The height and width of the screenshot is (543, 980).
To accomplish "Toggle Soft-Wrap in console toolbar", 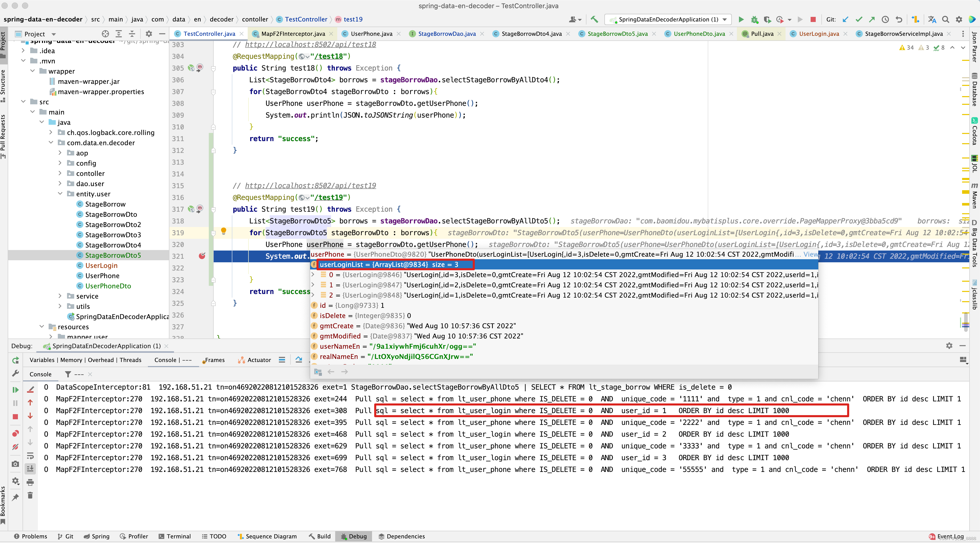I will [x=30, y=456].
